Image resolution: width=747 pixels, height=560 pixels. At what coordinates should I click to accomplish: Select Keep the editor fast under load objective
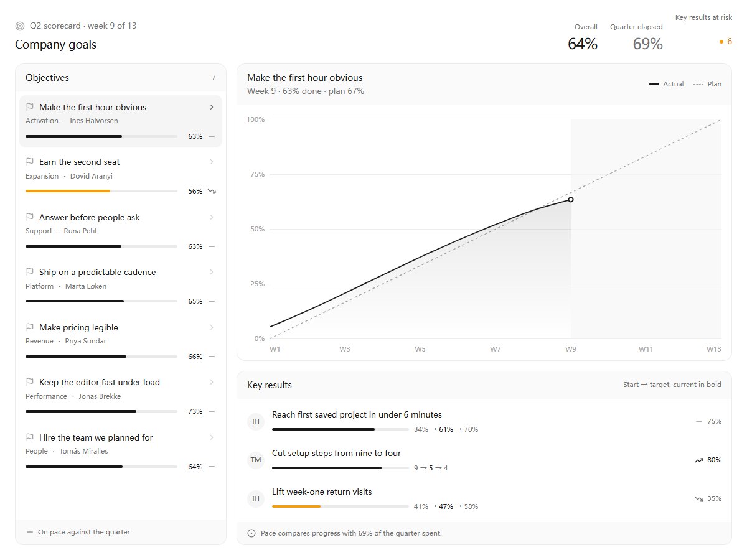[x=121, y=396]
